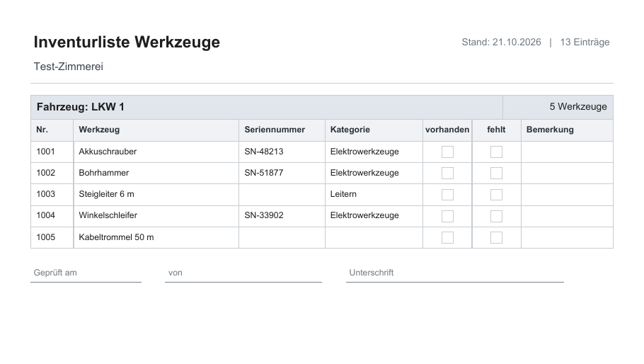Click Bemerkung cell for Kabeltrommel 50 m
This screenshot has height=364, width=644.
(567, 237)
